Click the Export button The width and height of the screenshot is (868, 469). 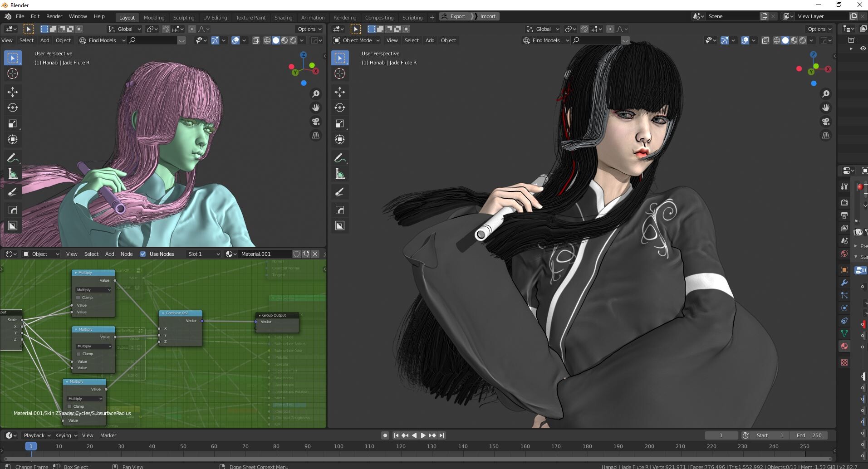point(454,16)
